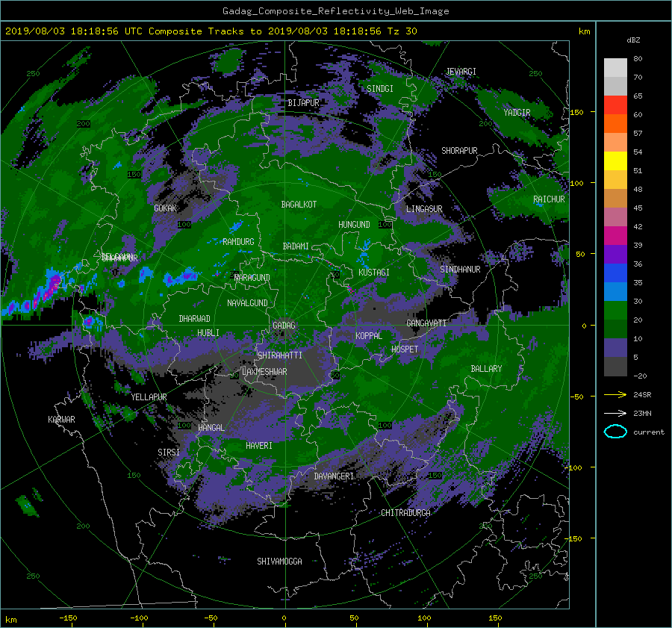This screenshot has width=672, height=628.
Task: Click the GADAG radar center label
Action: [284, 326]
